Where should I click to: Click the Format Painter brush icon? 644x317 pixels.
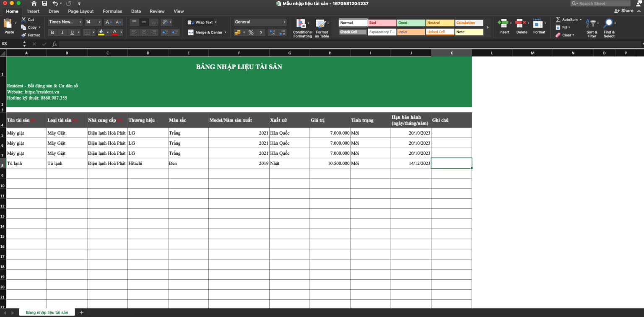tap(24, 35)
